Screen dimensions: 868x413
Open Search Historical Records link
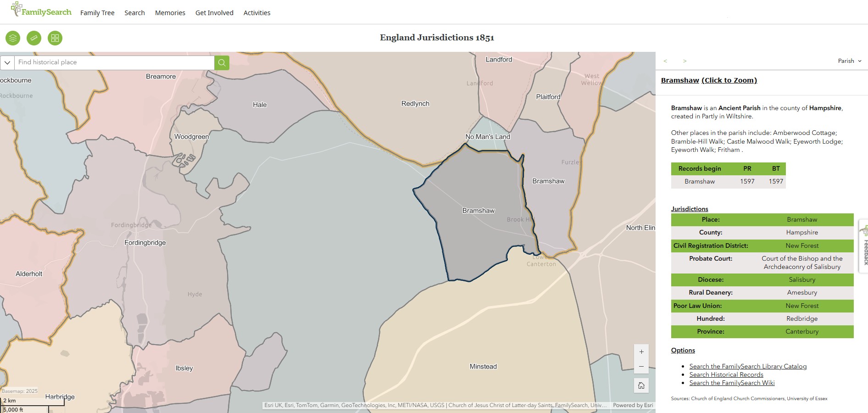(726, 374)
